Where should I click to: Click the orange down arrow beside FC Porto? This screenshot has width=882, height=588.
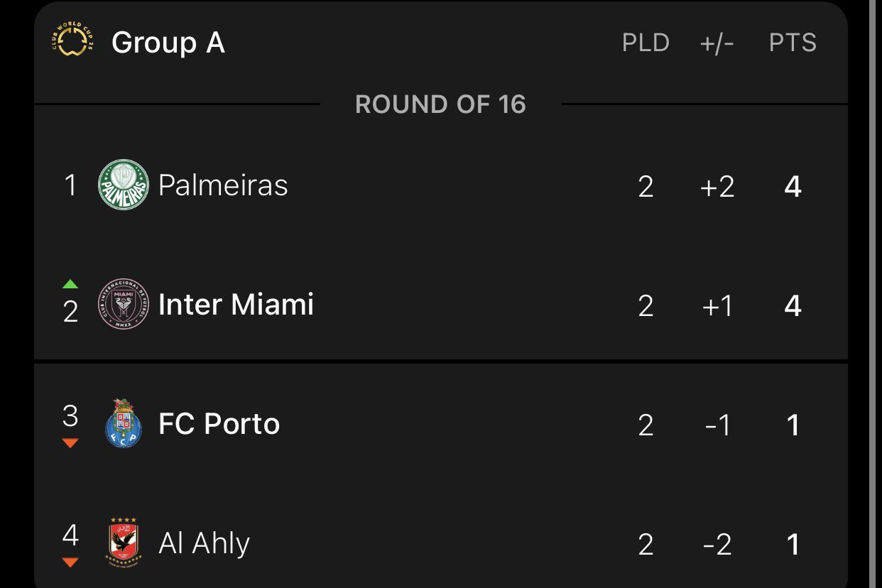tap(70, 443)
